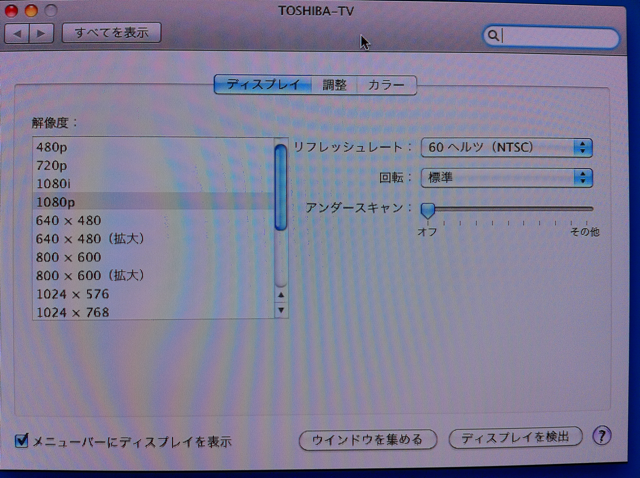This screenshot has width=640, height=478.
Task: Select 1024 × 768 resolution
Action: 153,311
